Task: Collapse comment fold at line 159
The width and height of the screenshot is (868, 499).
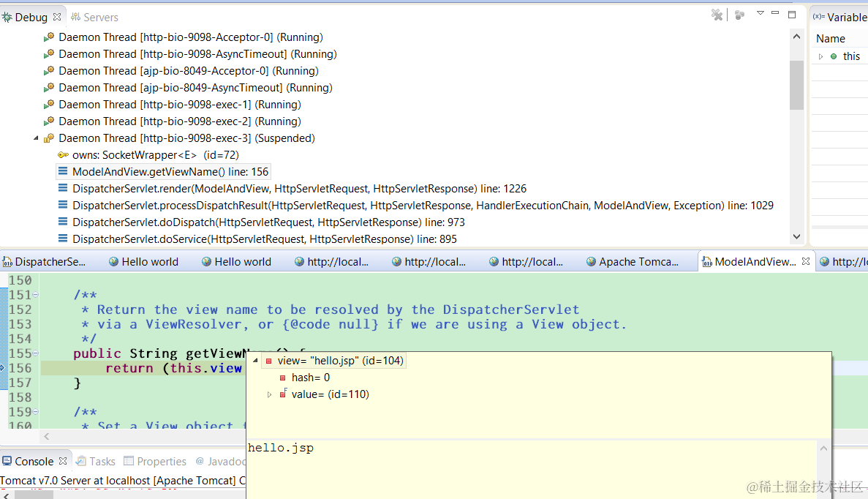Action: pos(35,412)
